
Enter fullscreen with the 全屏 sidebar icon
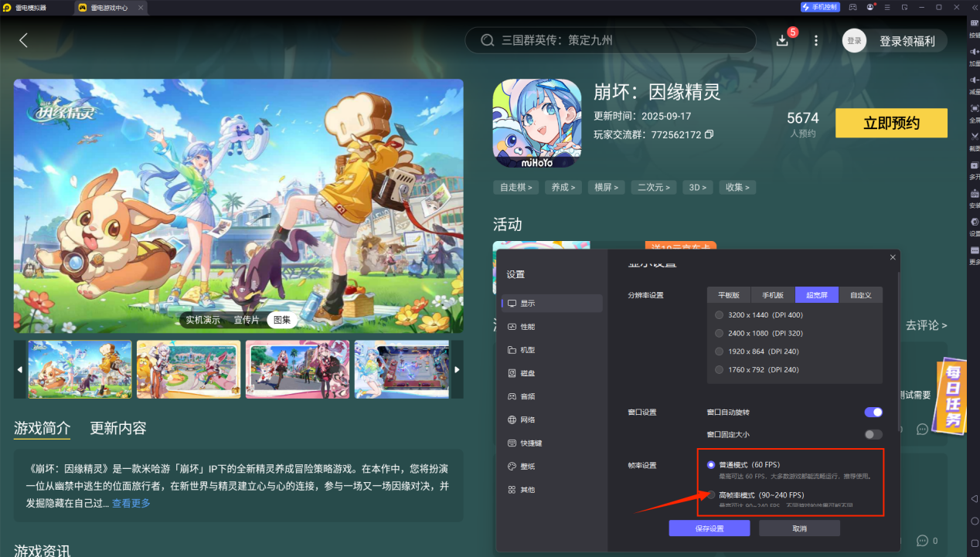click(974, 108)
